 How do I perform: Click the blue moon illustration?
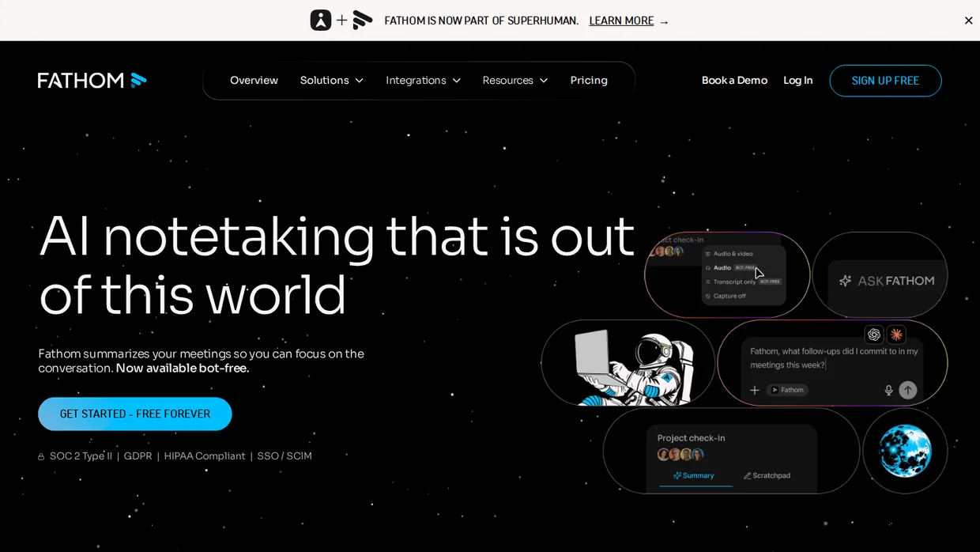click(x=905, y=451)
